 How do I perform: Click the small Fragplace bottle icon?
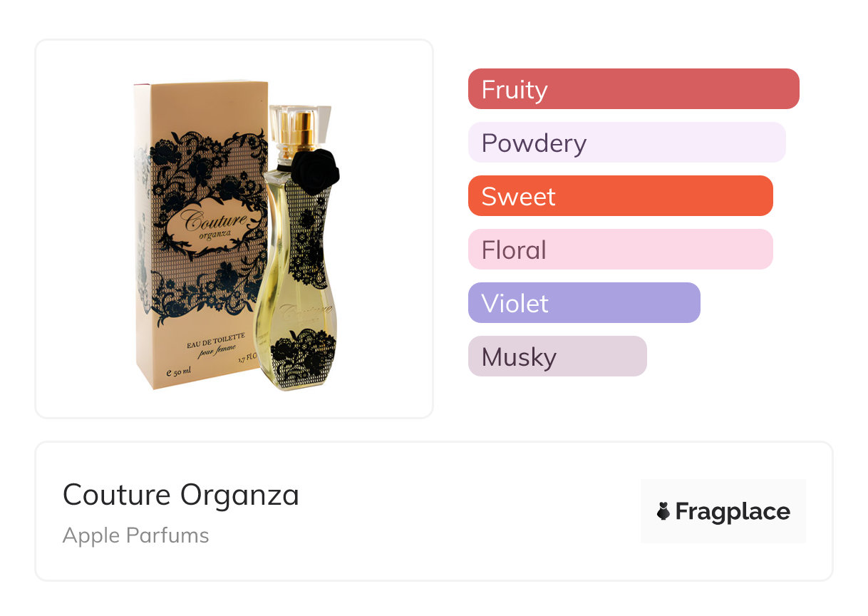(x=663, y=511)
